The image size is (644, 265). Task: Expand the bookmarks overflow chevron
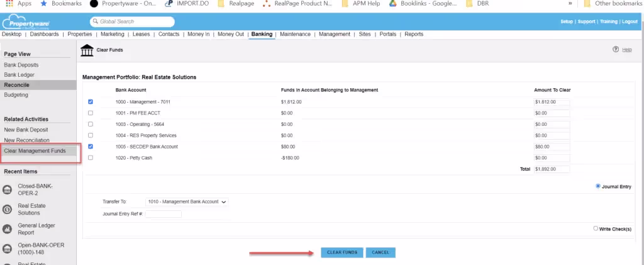point(570,4)
